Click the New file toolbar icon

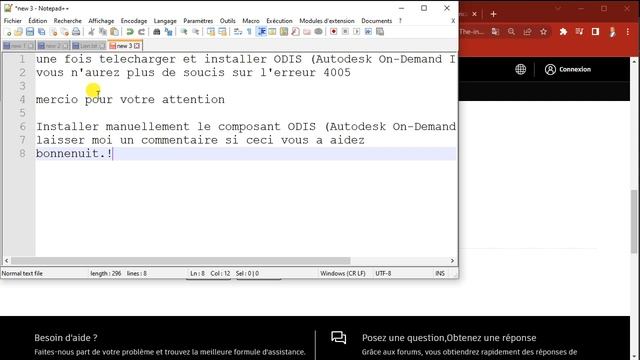point(8,32)
